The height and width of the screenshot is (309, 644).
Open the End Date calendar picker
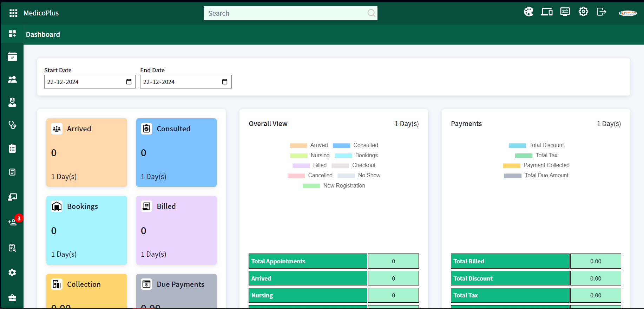click(225, 82)
